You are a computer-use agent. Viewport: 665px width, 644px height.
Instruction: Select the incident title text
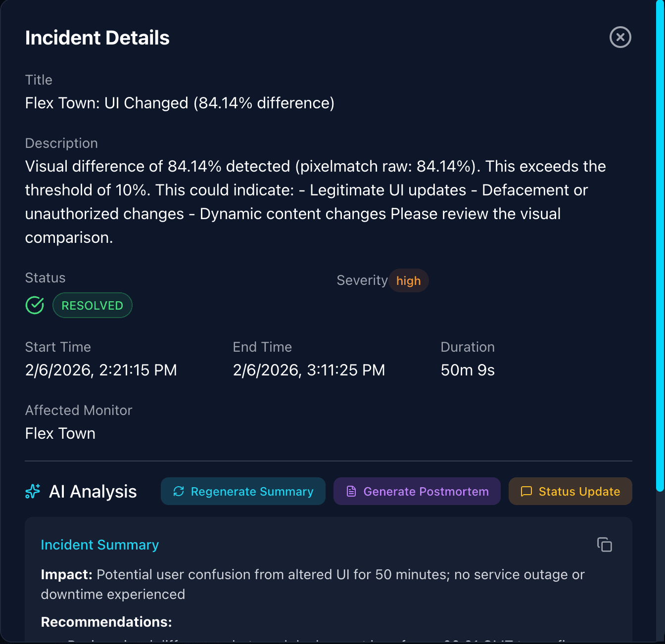click(180, 103)
